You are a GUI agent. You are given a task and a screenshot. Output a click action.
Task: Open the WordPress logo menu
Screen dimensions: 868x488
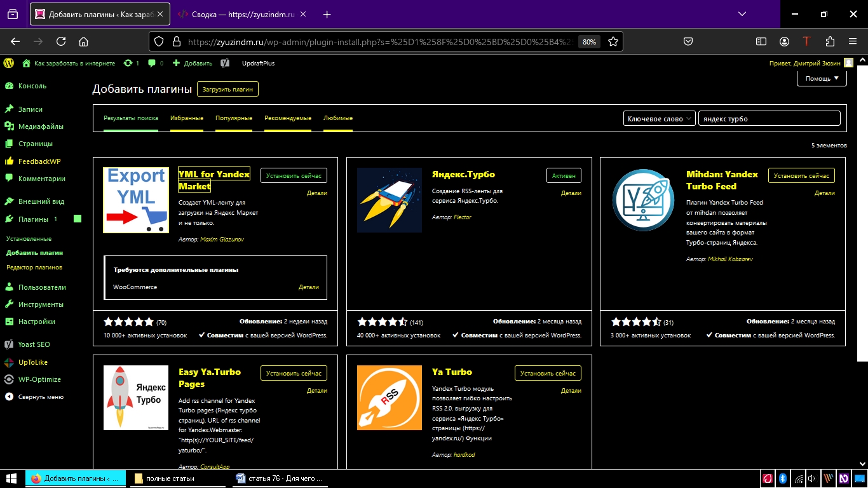(8, 63)
